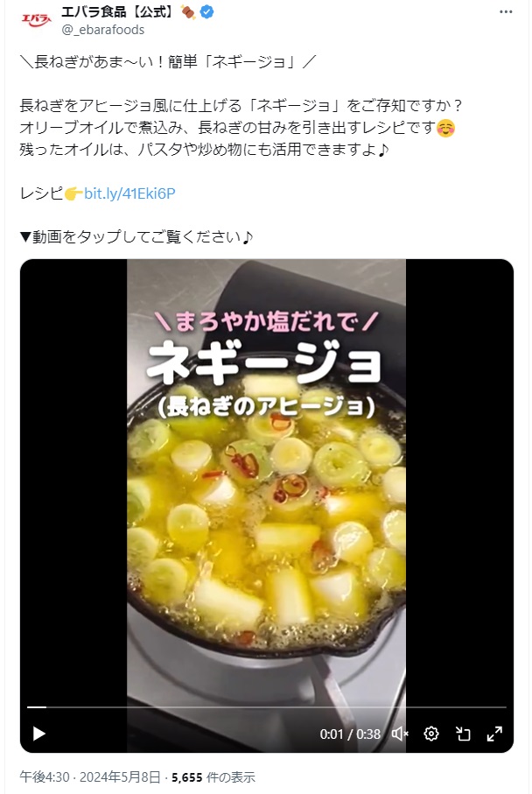Image resolution: width=532 pixels, height=794 pixels.
Task: Unmute the video sound
Action: 400,734
